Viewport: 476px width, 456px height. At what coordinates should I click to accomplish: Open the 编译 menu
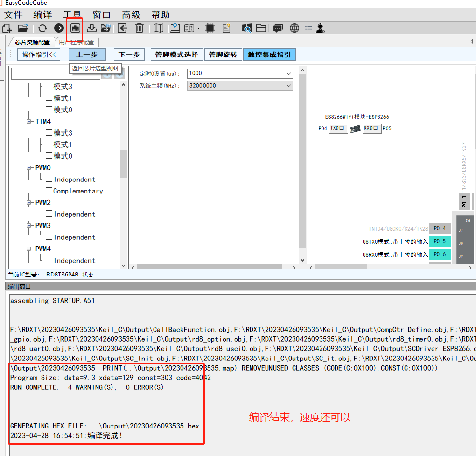coord(43,14)
